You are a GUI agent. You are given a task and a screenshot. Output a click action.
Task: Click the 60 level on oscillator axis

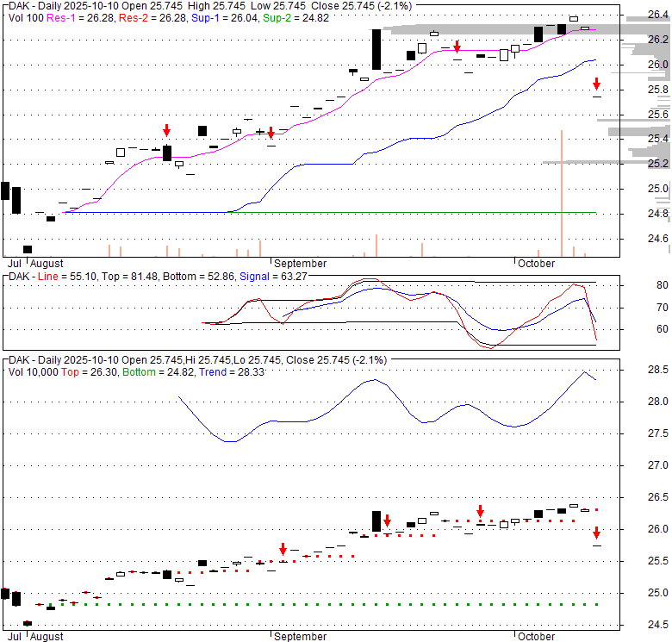coord(663,328)
